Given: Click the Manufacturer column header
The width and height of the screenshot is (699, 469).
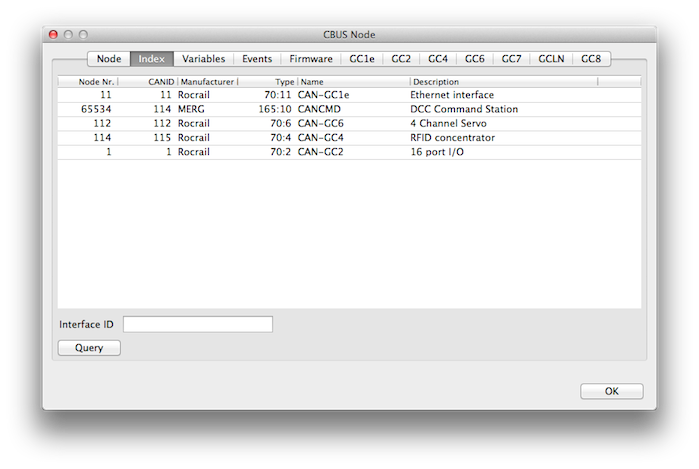Looking at the screenshot, I should [207, 82].
